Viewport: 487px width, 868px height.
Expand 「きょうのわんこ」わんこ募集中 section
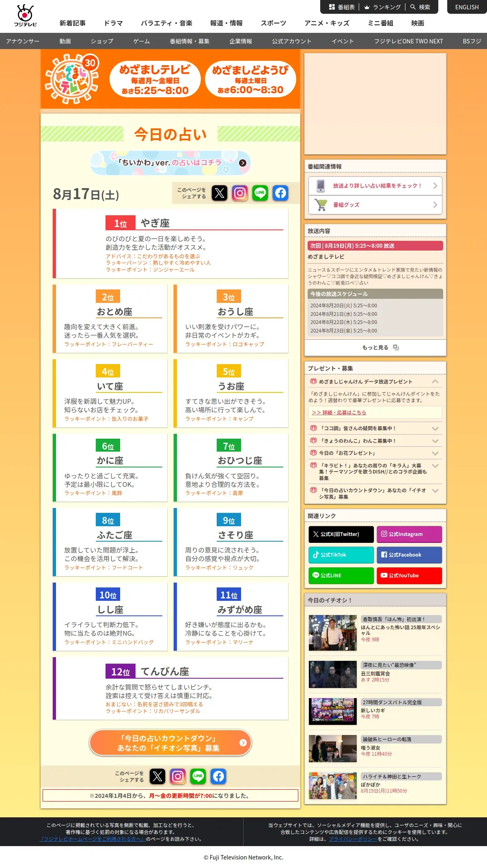tap(435, 441)
